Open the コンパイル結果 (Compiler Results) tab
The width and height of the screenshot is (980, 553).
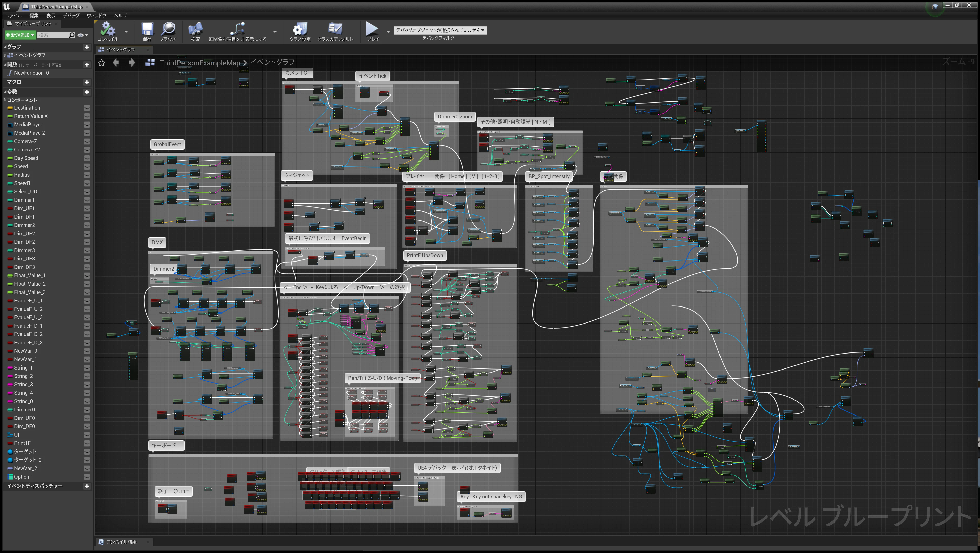click(121, 542)
